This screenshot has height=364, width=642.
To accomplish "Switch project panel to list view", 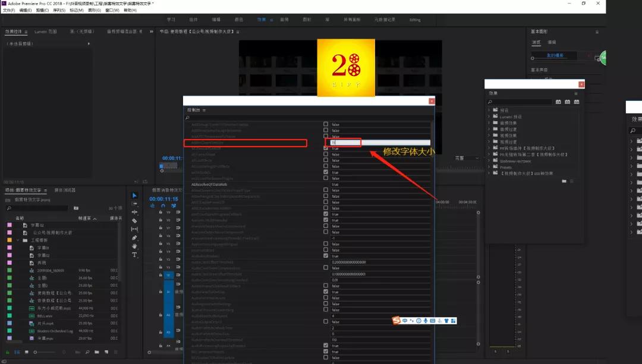I will [17, 352].
